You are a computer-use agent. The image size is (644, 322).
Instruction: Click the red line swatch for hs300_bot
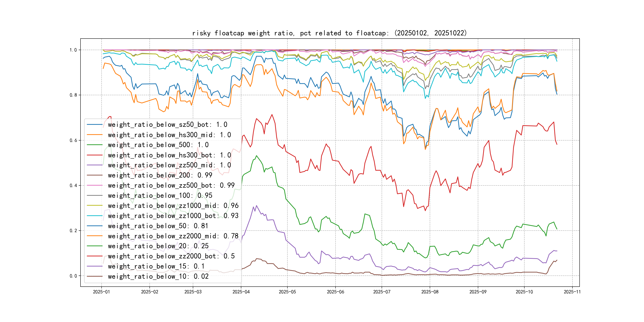click(94, 155)
